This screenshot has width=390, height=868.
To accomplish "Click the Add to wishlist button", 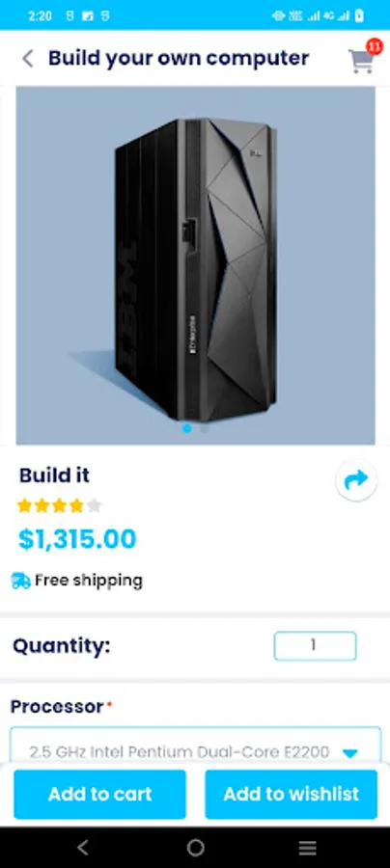I will click(x=292, y=795).
